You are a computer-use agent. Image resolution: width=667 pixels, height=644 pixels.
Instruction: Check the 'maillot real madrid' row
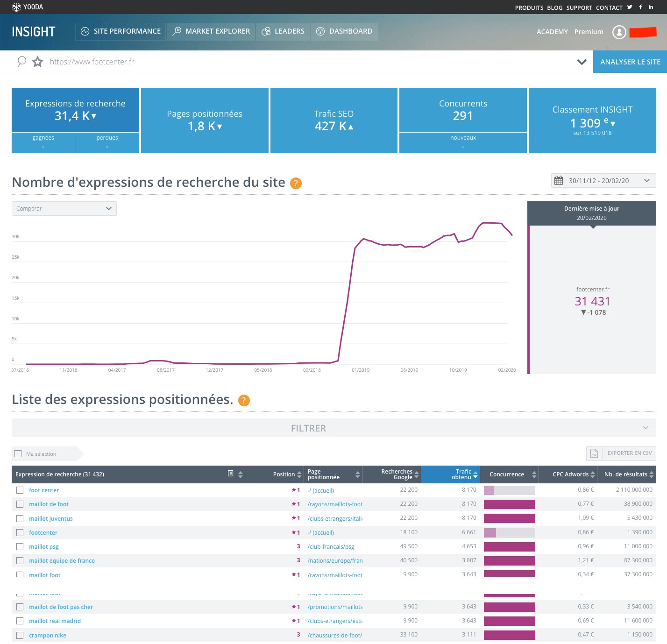pos(20,621)
